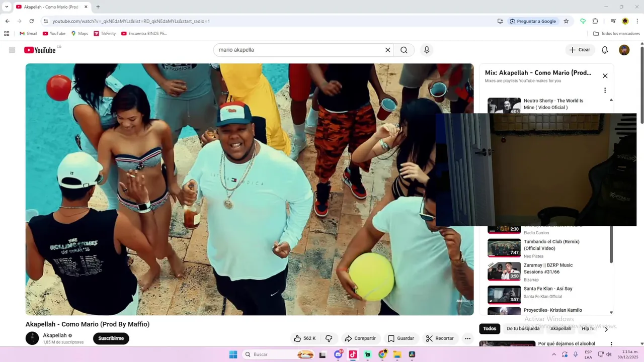Run search with the magnifier button

coord(404,50)
